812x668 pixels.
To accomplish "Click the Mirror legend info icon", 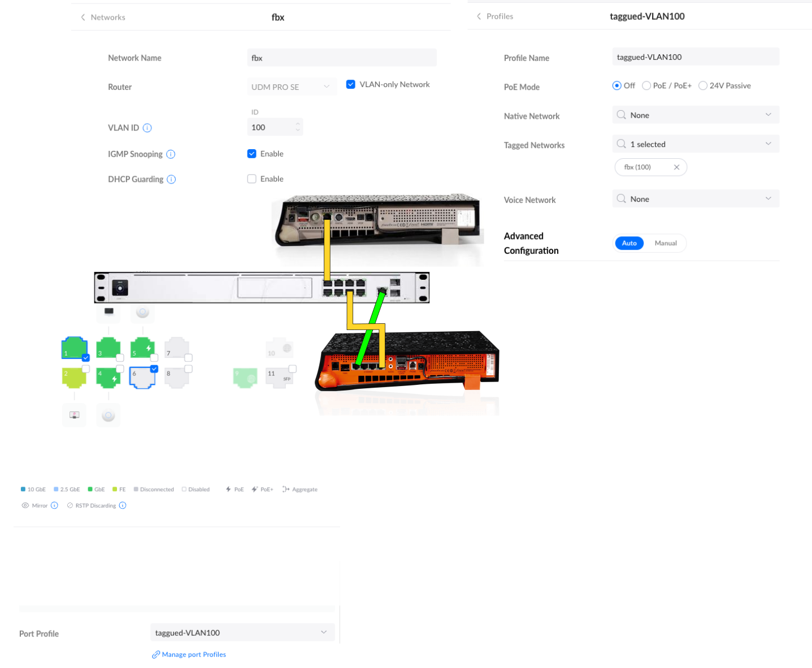I will [54, 505].
